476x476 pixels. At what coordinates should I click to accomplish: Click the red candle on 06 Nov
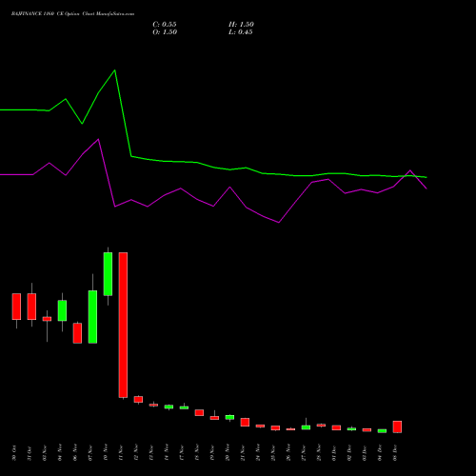click(77, 333)
